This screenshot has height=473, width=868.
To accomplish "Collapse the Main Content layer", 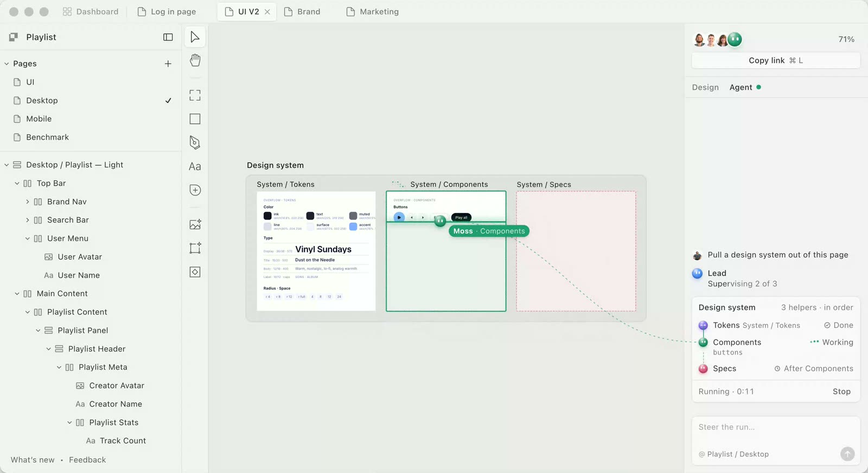I will pos(17,294).
